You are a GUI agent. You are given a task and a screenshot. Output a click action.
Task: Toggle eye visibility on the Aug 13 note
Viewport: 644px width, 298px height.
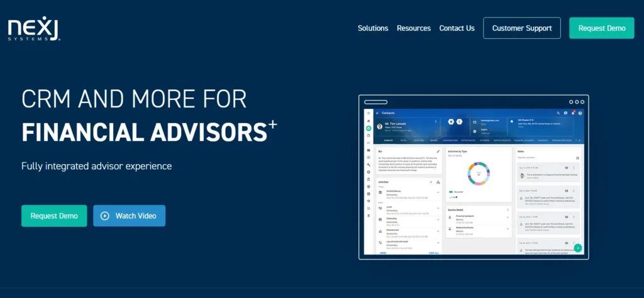tap(567, 167)
